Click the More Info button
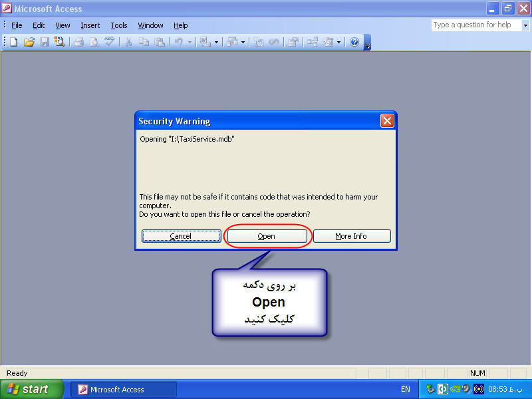Viewport: 532px width, 399px height. pyautogui.click(x=351, y=236)
